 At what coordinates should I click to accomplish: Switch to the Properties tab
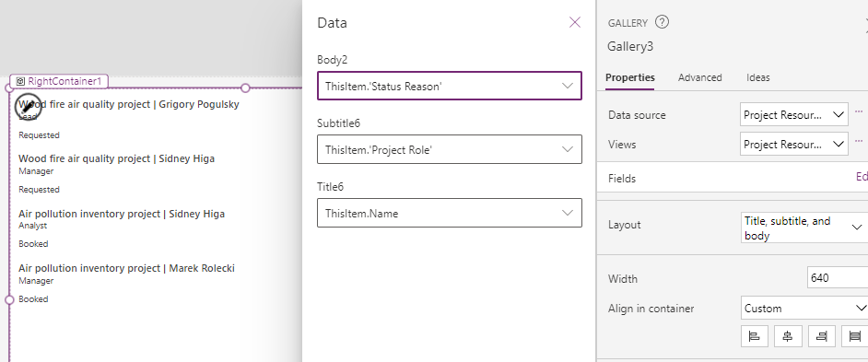[x=630, y=77]
